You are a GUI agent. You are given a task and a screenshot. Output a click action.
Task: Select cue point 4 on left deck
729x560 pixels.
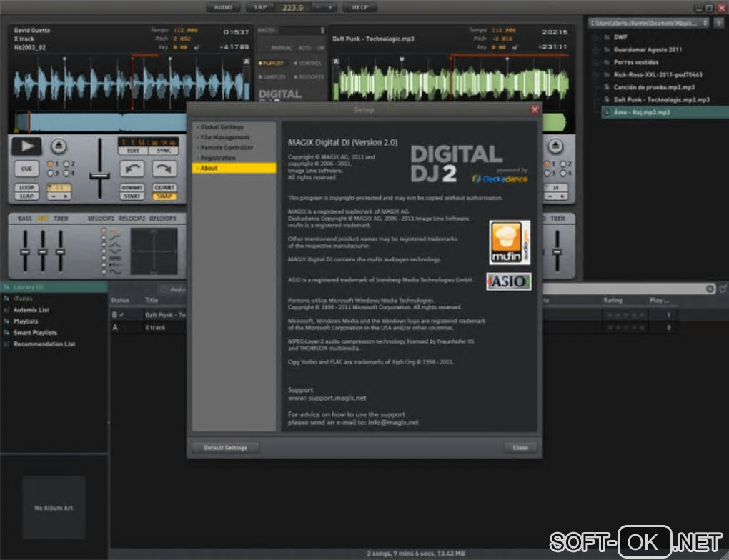tap(66, 174)
